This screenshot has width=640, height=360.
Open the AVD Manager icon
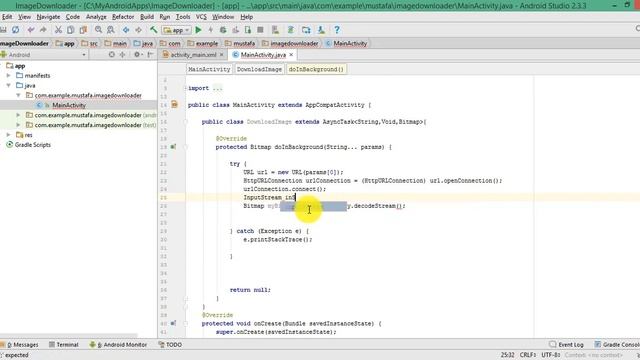coord(276,30)
